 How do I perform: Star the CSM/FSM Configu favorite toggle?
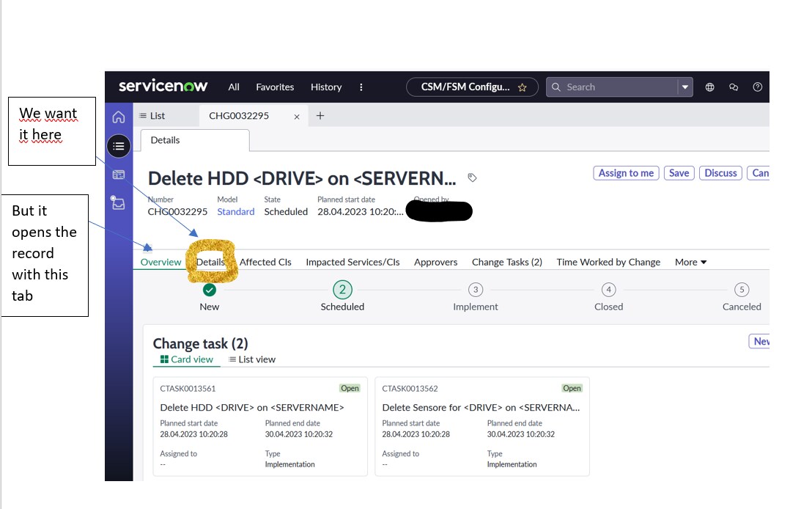[x=523, y=87]
